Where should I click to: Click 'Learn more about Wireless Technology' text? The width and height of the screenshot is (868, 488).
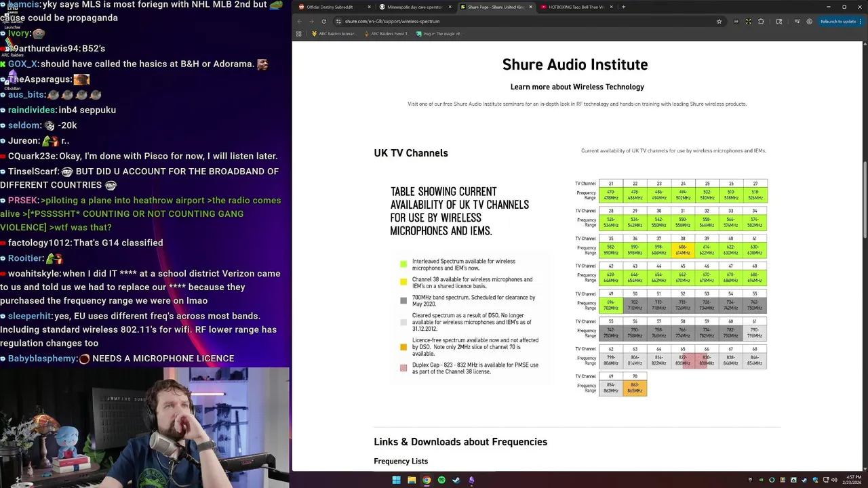(577, 87)
